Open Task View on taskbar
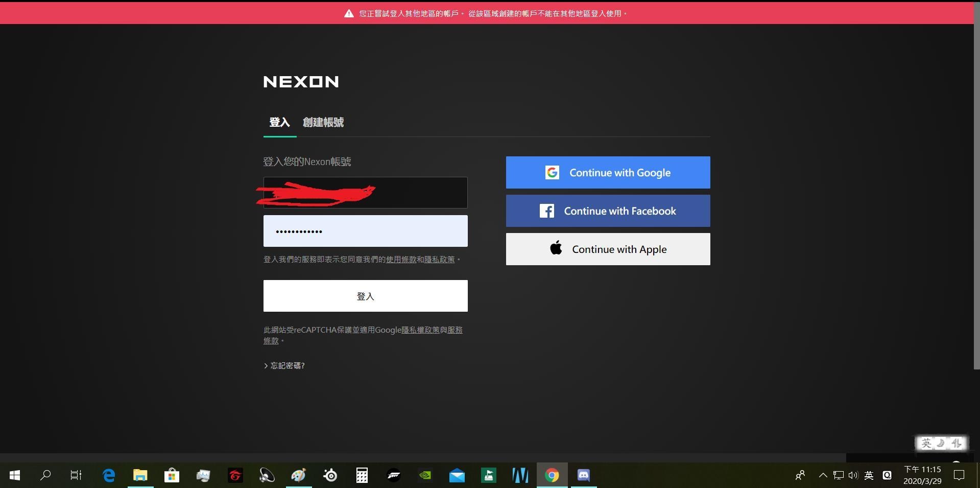The image size is (980, 488). click(x=76, y=475)
